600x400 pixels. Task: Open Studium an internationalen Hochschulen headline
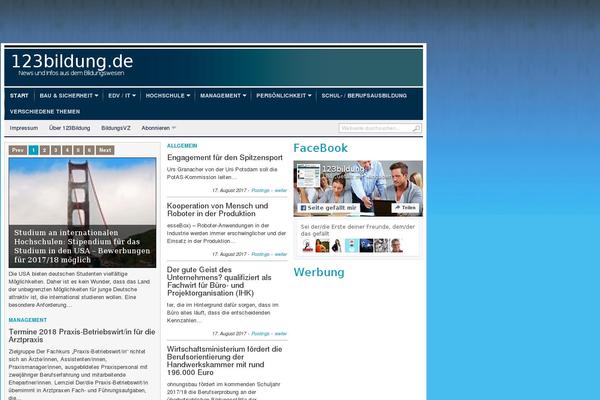[x=82, y=246]
